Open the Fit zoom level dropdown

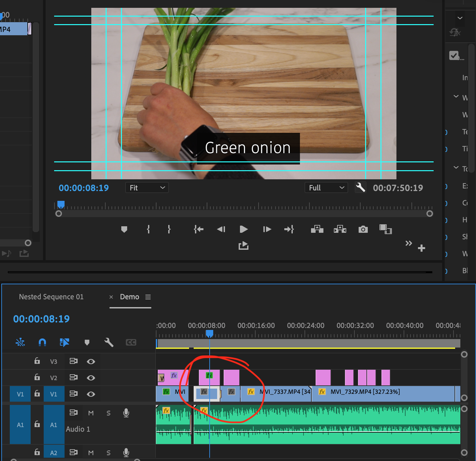pyautogui.click(x=147, y=187)
